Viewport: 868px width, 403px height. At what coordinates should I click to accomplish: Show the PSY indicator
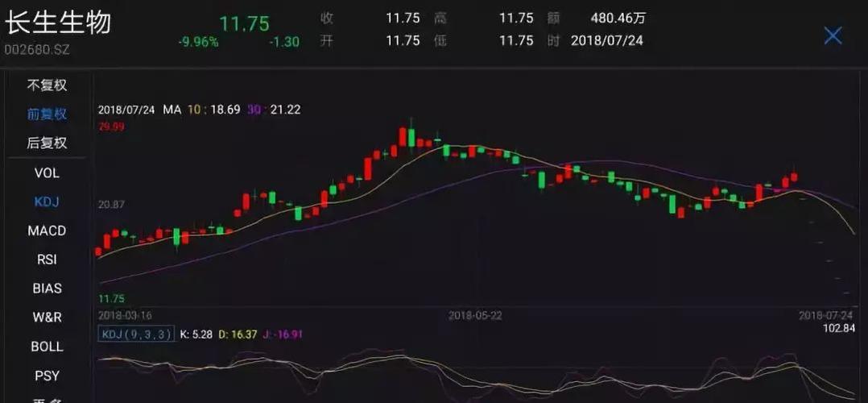pos(47,376)
